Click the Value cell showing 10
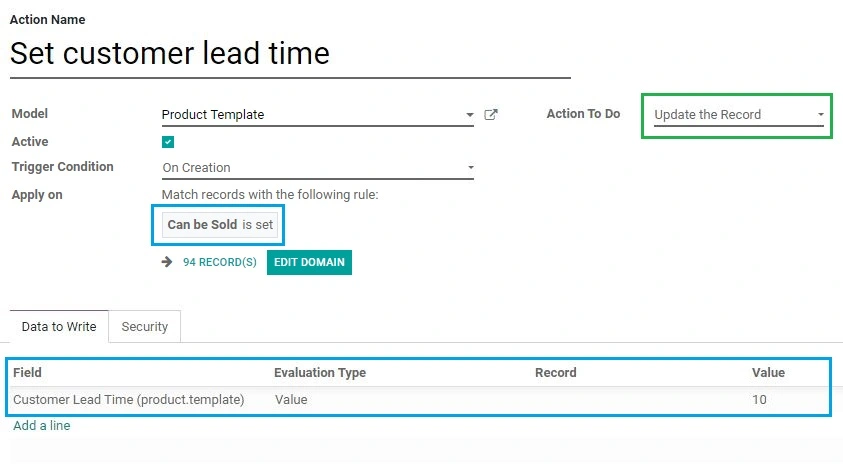Viewport: 843px width, 470px height. pyautogui.click(x=759, y=400)
